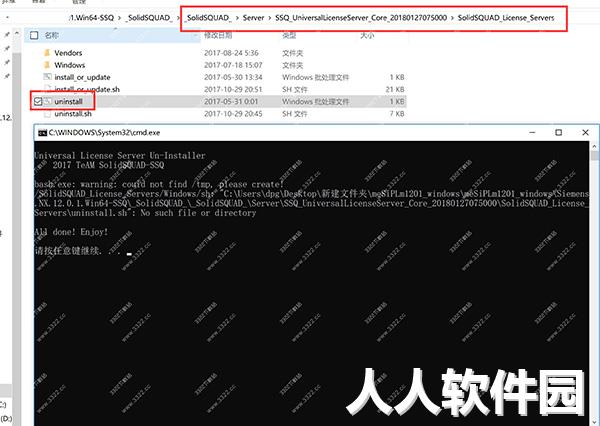
Task: Click the 2017-07-18 15:07 date cell
Action: pyautogui.click(x=233, y=65)
